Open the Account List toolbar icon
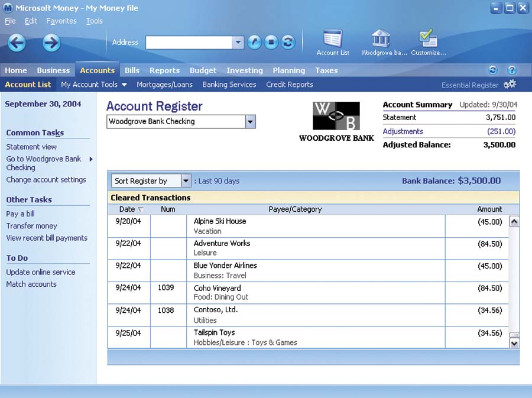Screen dimensions: 532x398 [x=333, y=43]
